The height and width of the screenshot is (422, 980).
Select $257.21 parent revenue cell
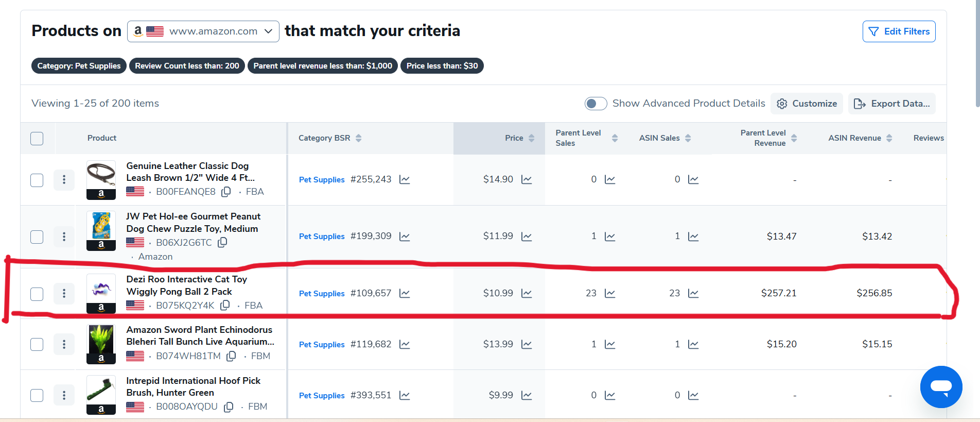point(779,293)
